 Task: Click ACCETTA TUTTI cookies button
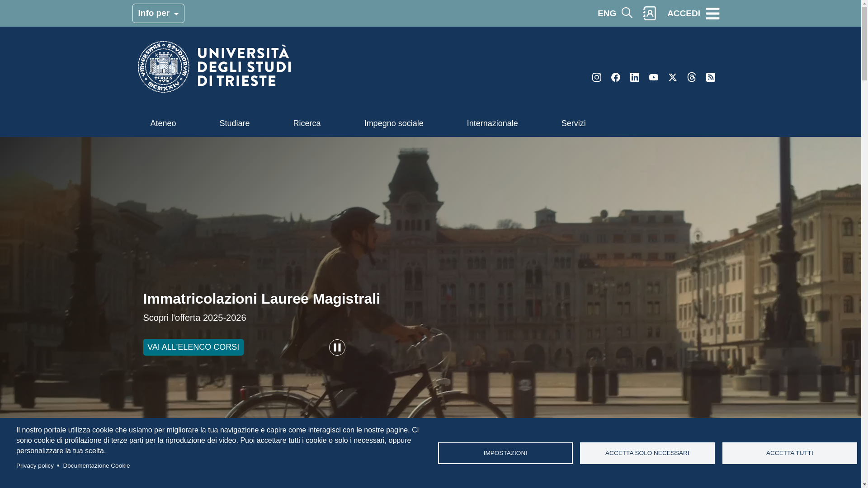point(789,453)
